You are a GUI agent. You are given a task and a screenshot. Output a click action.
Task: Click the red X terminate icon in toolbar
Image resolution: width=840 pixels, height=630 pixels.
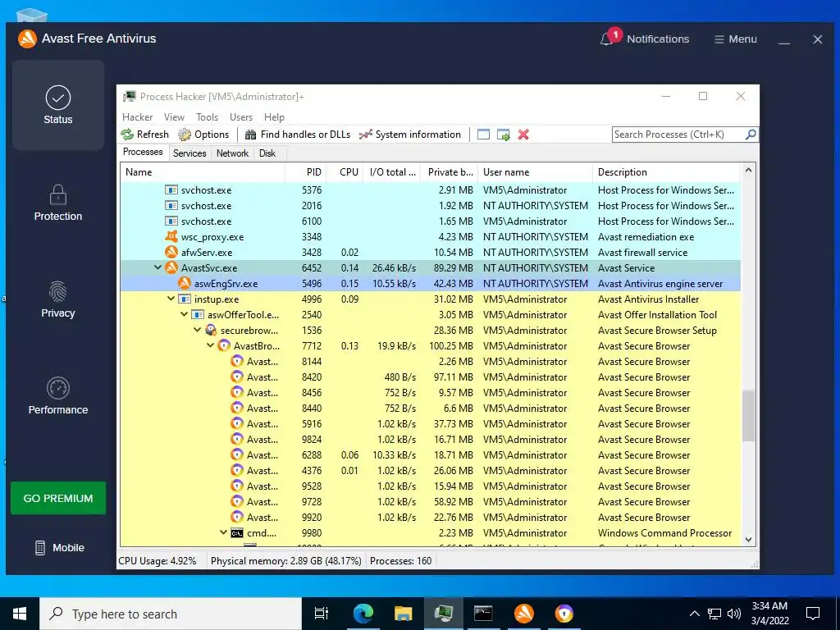(523, 135)
